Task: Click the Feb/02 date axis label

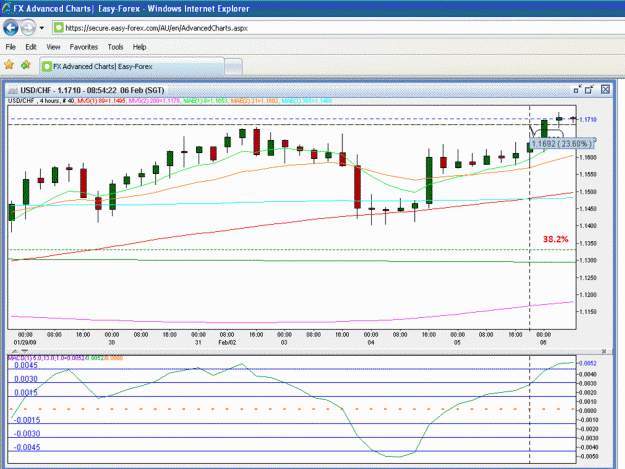Action: pyautogui.click(x=227, y=342)
